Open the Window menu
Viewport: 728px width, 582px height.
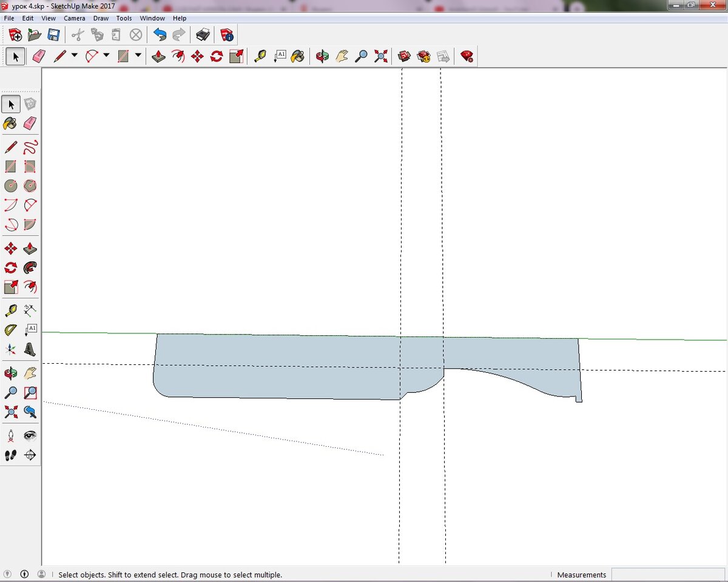point(152,18)
